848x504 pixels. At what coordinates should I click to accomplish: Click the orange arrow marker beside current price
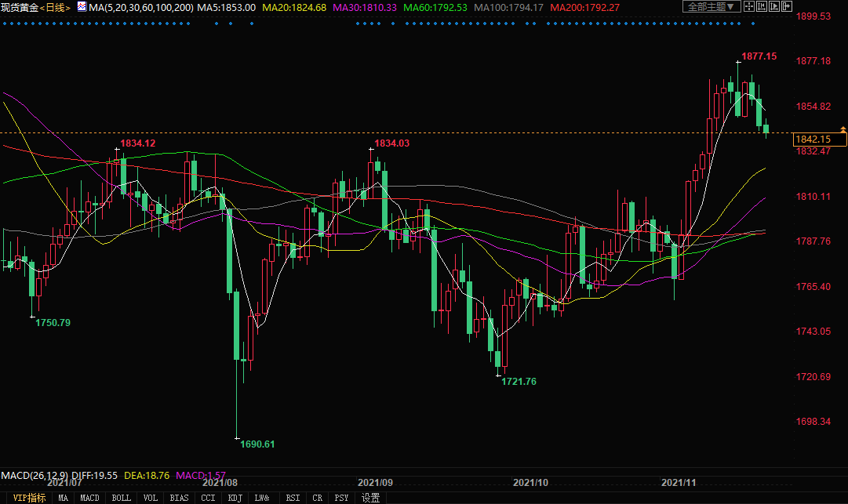843,129
